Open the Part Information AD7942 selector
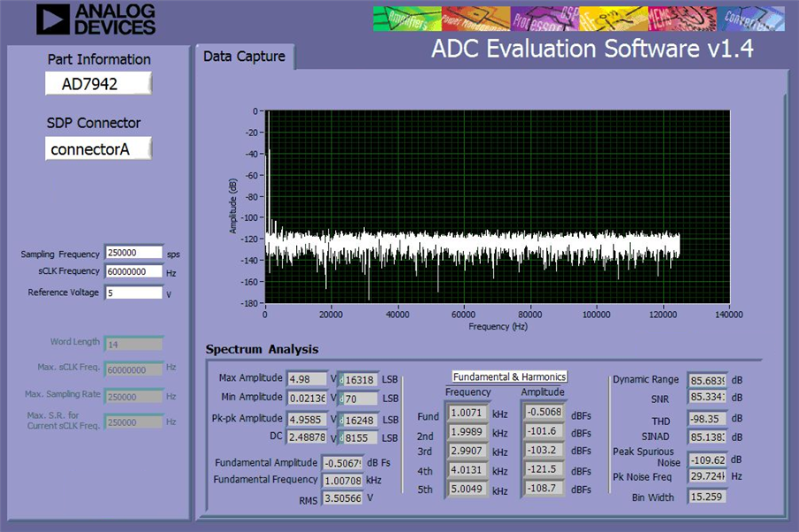Image resolution: width=799 pixels, height=532 pixels. pos(98,84)
